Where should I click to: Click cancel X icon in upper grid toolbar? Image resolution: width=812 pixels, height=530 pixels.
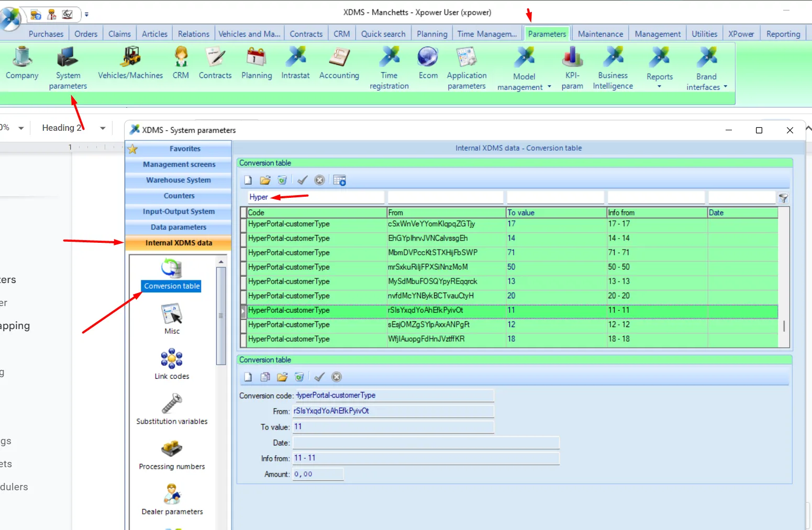tap(319, 181)
